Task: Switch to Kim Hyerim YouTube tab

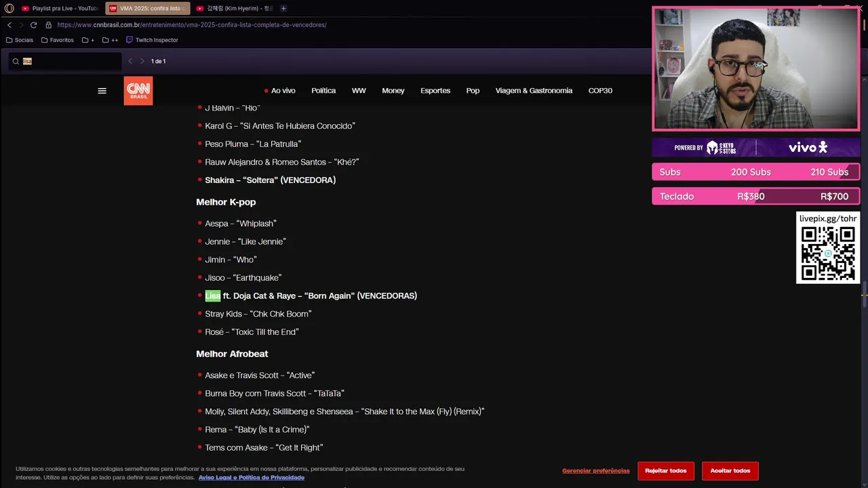Action: point(234,8)
